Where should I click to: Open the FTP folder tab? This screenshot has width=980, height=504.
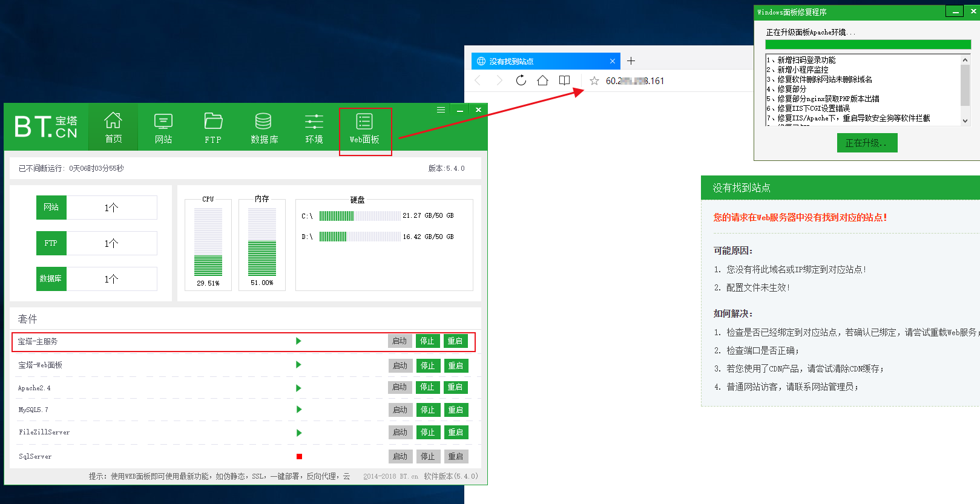click(213, 127)
